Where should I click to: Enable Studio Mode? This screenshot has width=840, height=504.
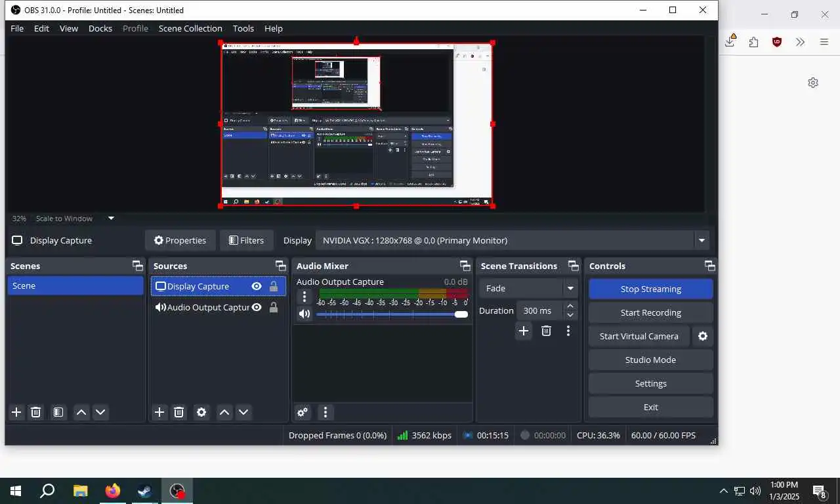tap(651, 360)
